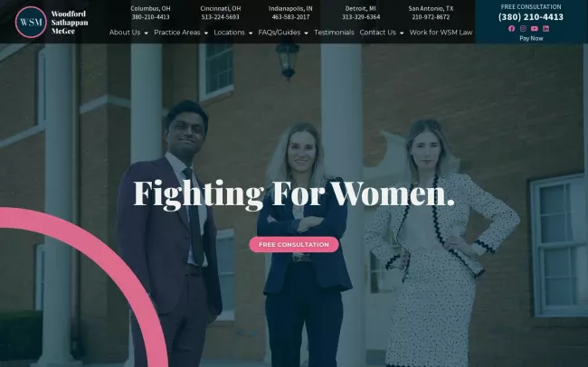Image resolution: width=588 pixels, height=367 pixels.
Task: Open the Contact Us dropdown
Action: click(382, 33)
